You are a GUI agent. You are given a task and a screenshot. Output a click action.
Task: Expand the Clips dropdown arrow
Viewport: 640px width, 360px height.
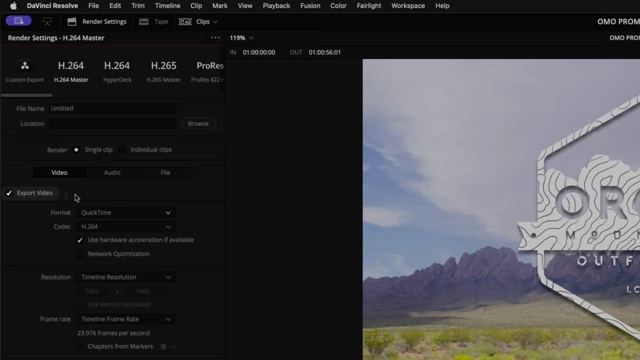click(215, 22)
